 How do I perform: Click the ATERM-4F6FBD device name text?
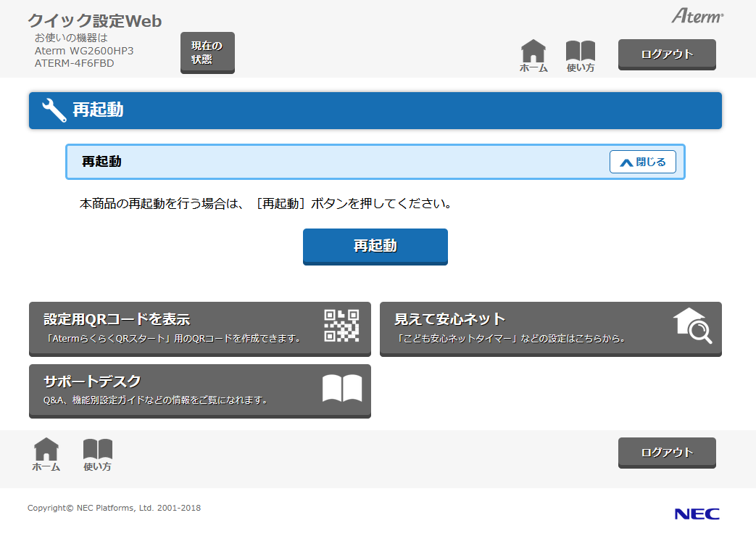74,63
